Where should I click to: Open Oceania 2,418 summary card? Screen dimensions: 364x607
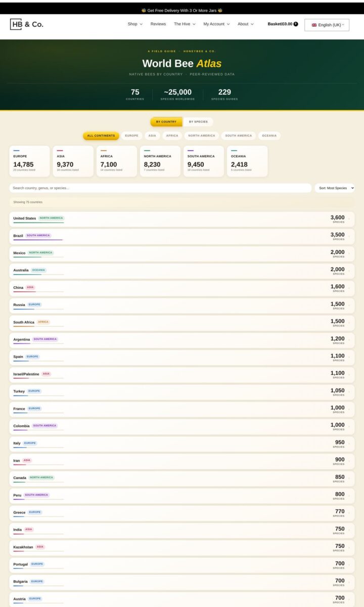coord(247,161)
